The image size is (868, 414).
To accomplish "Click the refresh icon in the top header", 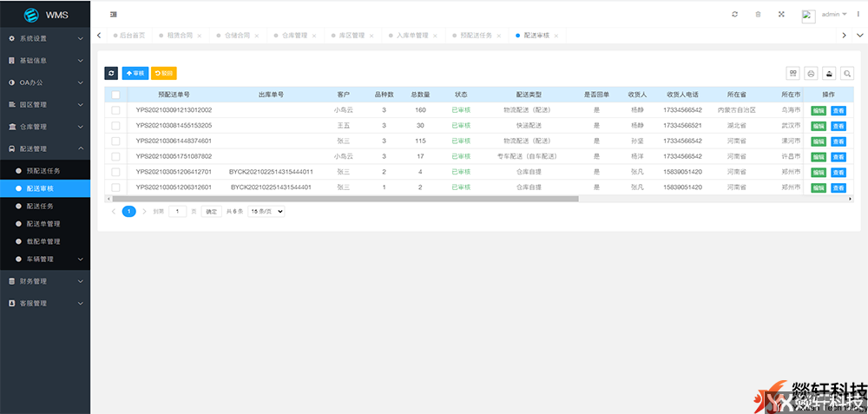I will point(735,15).
